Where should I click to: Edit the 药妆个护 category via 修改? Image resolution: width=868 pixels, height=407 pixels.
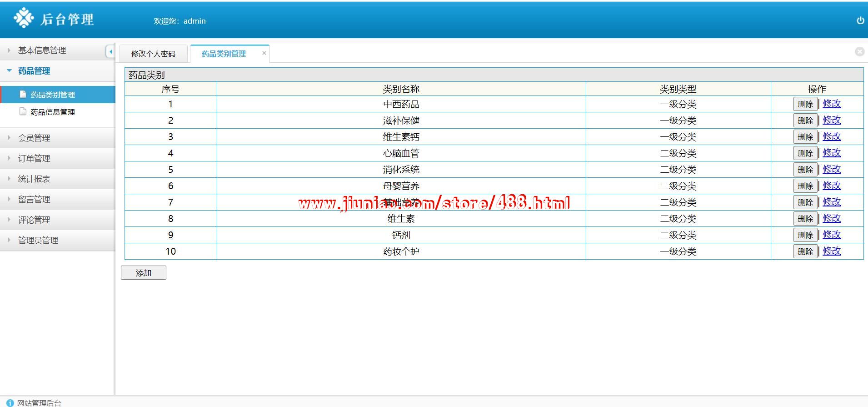832,251
